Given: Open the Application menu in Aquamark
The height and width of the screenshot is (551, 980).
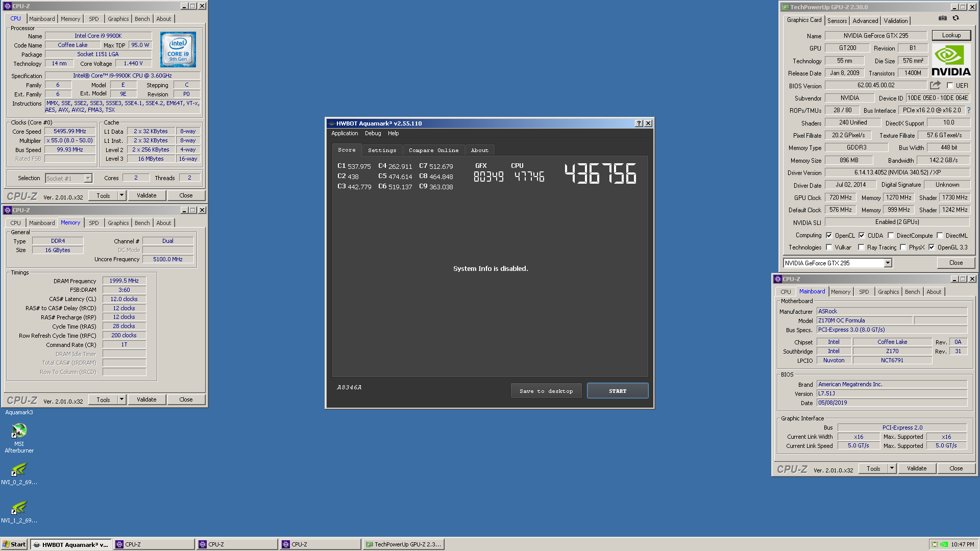Looking at the screenshot, I should pos(345,133).
